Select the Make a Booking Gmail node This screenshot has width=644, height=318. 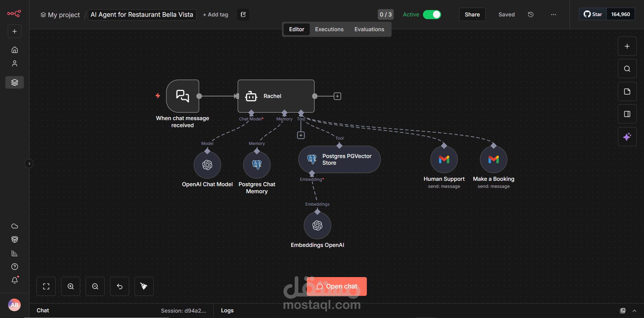(493, 159)
